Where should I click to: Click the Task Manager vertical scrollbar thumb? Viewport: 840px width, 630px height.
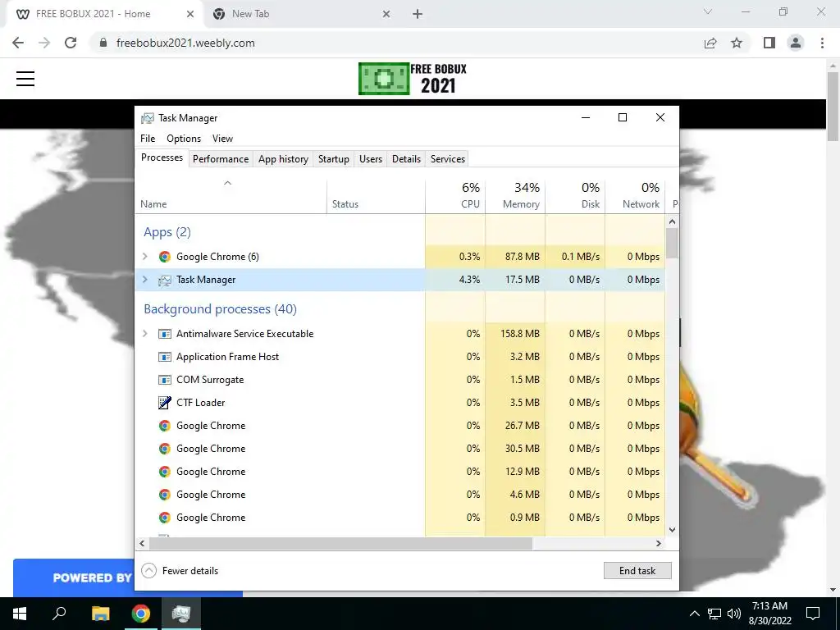[x=673, y=243]
